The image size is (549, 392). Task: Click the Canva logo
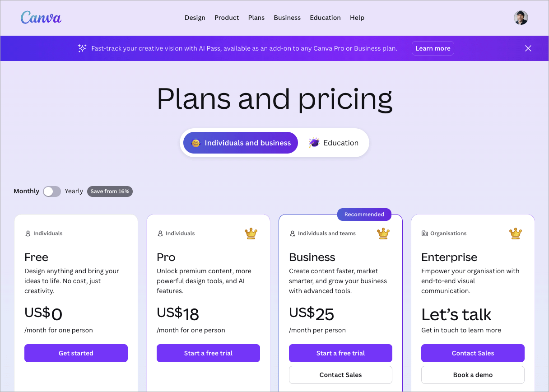tap(41, 18)
